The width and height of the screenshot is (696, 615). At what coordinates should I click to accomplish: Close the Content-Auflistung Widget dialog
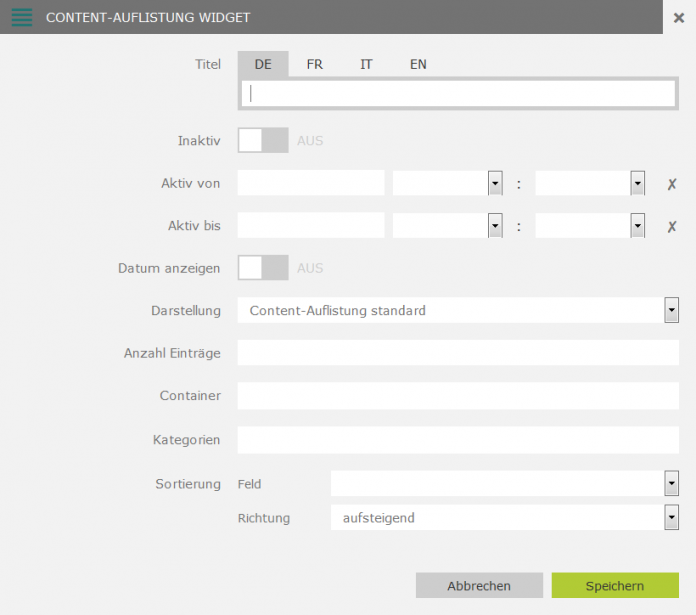(x=679, y=17)
